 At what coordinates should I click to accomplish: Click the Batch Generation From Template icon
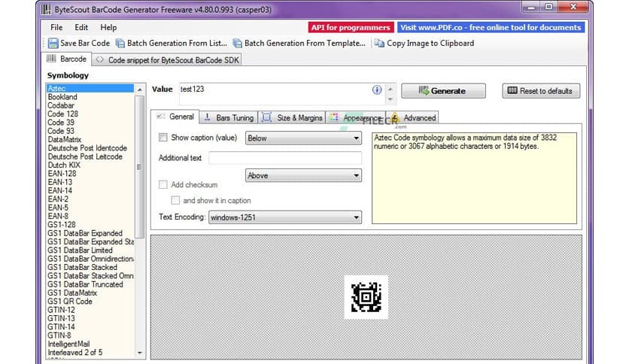click(x=238, y=43)
